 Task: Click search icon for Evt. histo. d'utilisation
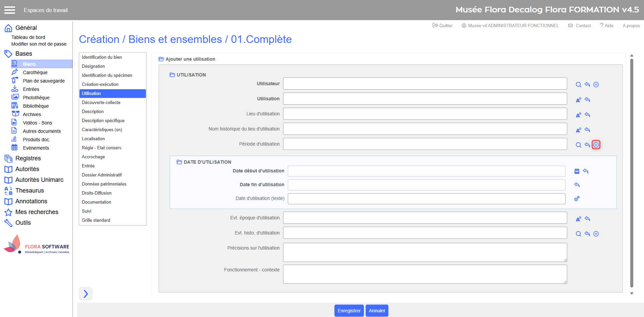coord(578,234)
